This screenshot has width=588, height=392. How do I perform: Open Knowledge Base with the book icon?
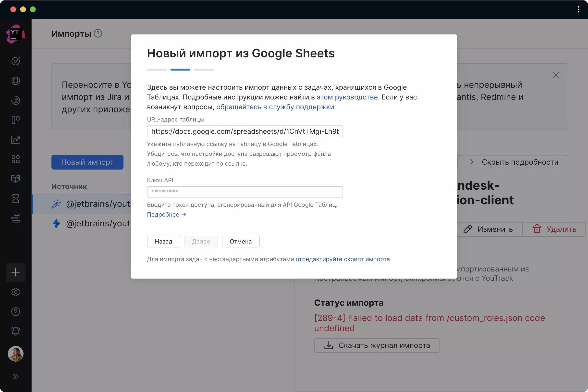tap(15, 179)
